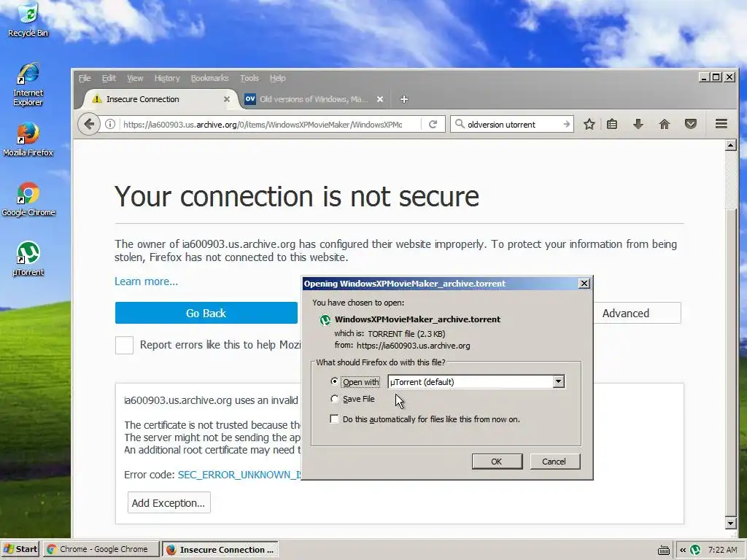Click the page's vertical scrollbar down arrow
747x560 pixels.
731,524
